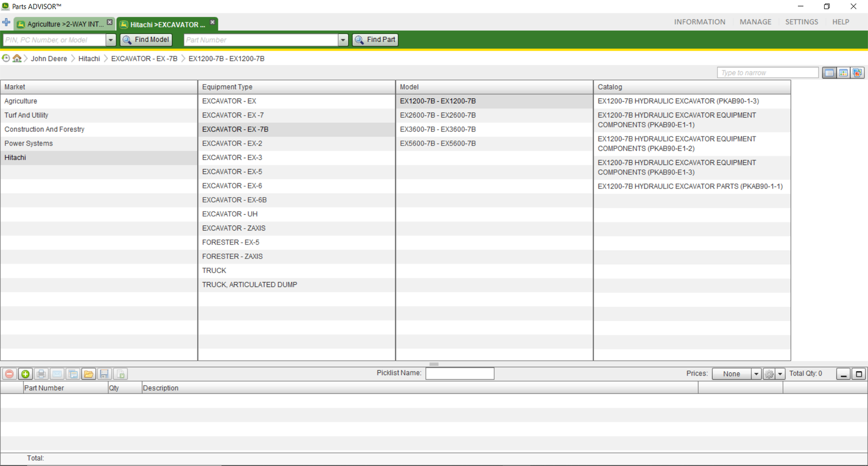Focus the PIN, PC Number, or Model field

pyautogui.click(x=54, y=40)
